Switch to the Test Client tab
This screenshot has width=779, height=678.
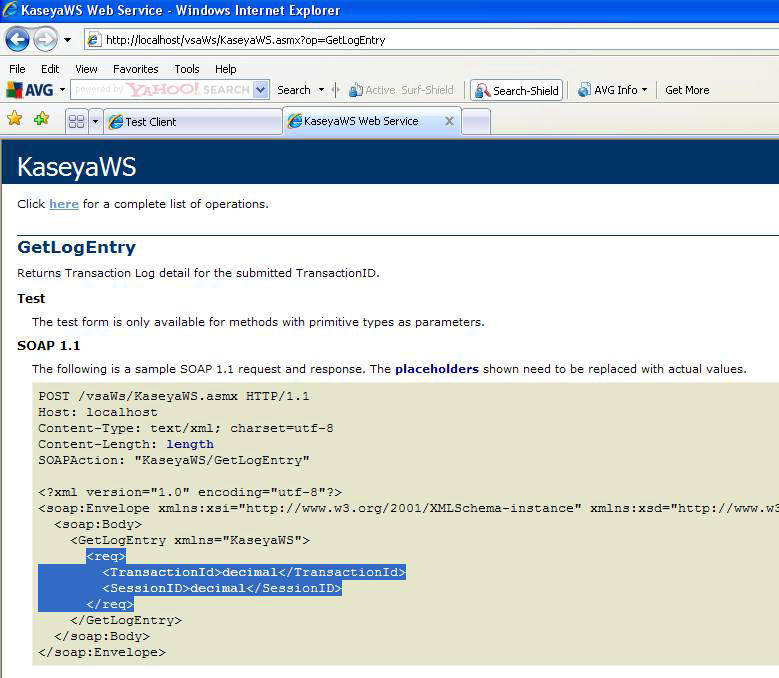click(190, 122)
